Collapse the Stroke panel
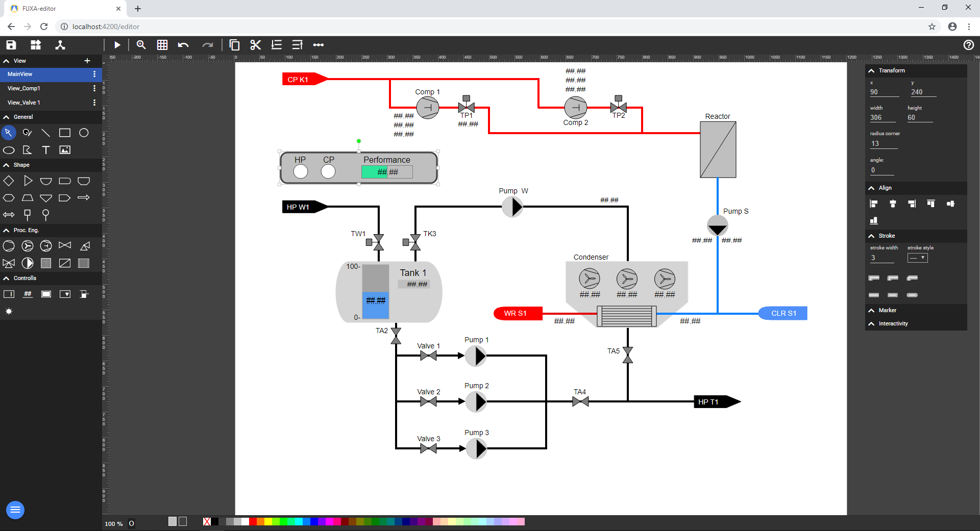 [x=871, y=236]
